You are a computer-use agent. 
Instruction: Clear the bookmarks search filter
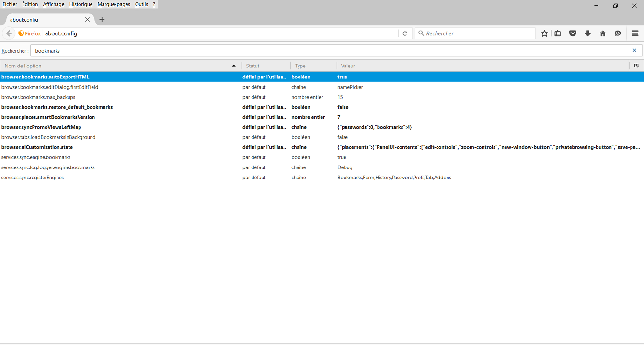tap(634, 50)
